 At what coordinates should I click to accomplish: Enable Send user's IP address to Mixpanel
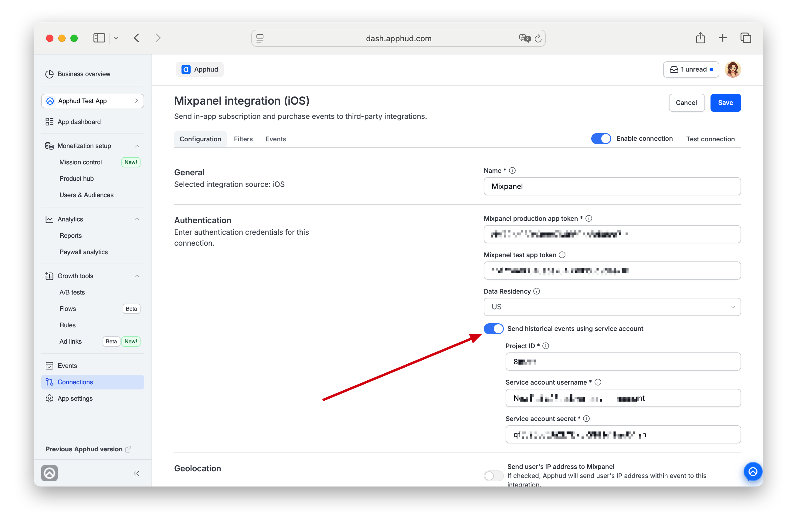(493, 476)
